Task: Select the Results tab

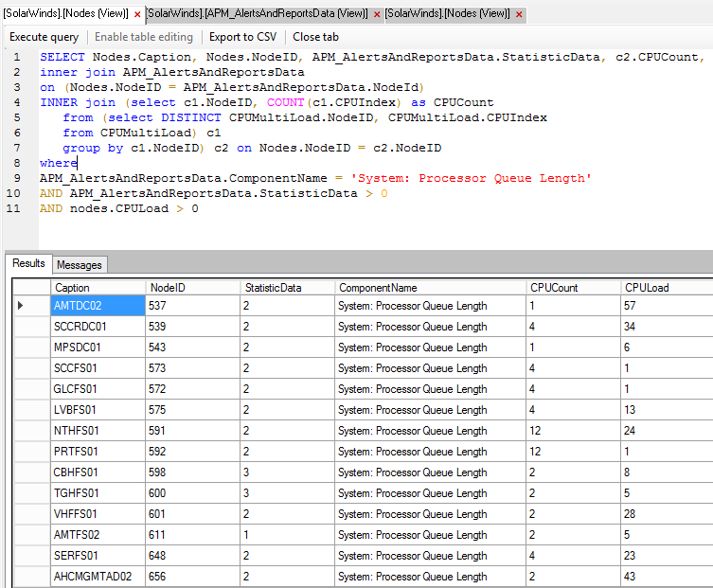Action: pyautogui.click(x=28, y=264)
